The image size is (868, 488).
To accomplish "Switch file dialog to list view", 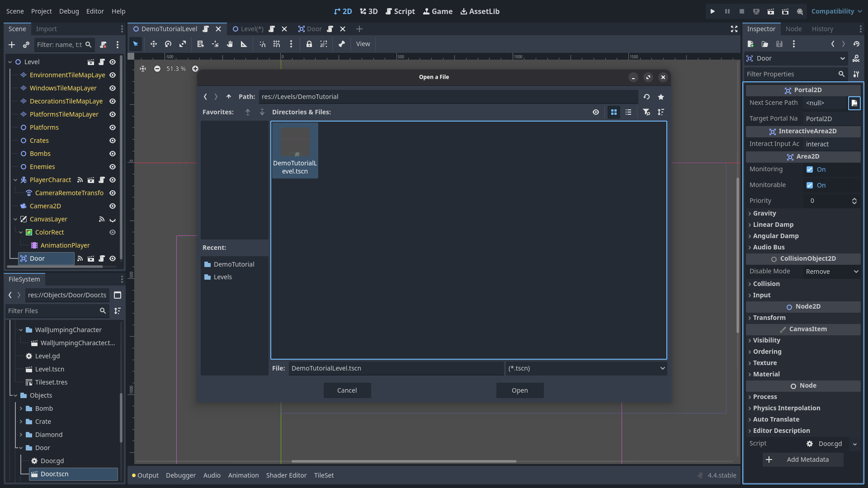I will pyautogui.click(x=628, y=112).
